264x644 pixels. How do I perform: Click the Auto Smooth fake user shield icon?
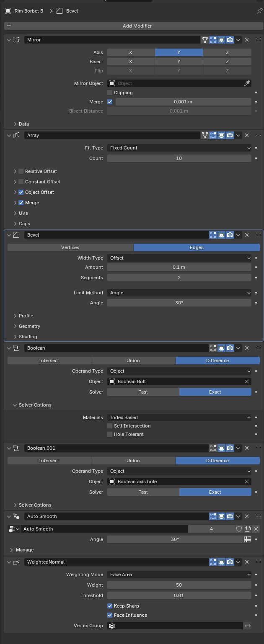(x=239, y=529)
